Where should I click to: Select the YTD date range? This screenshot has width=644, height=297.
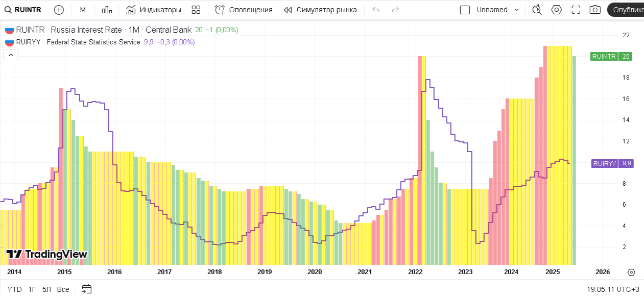(x=14, y=289)
